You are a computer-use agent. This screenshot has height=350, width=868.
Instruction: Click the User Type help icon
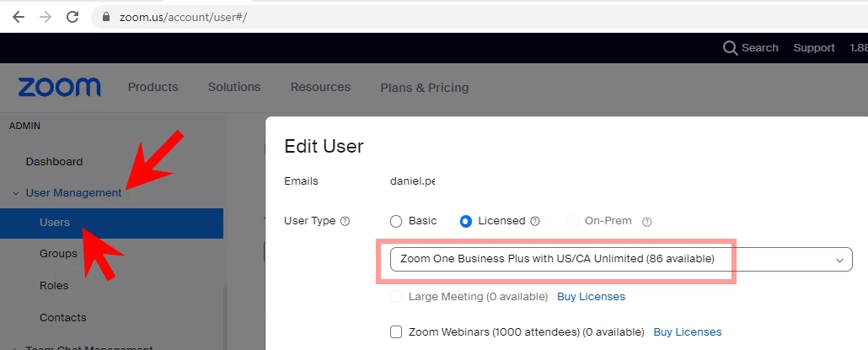[345, 222]
